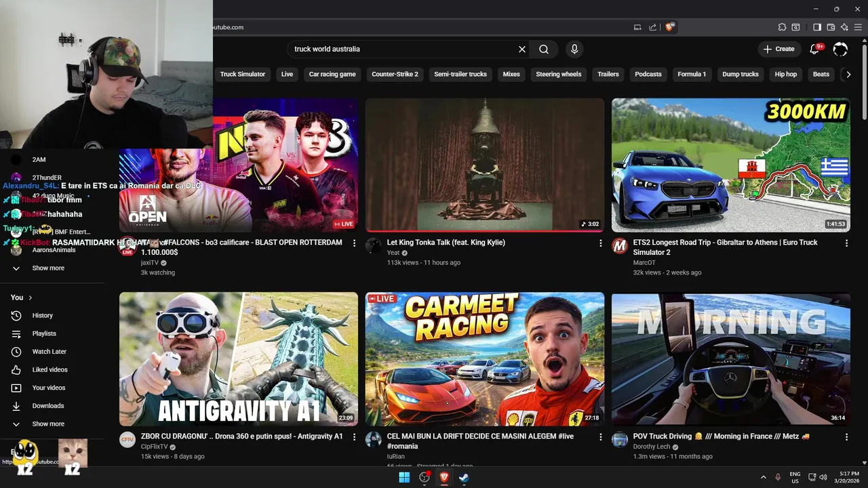Select the Semi-trailer trucks chip
Image resolution: width=868 pixels, height=488 pixels.
coord(460,75)
